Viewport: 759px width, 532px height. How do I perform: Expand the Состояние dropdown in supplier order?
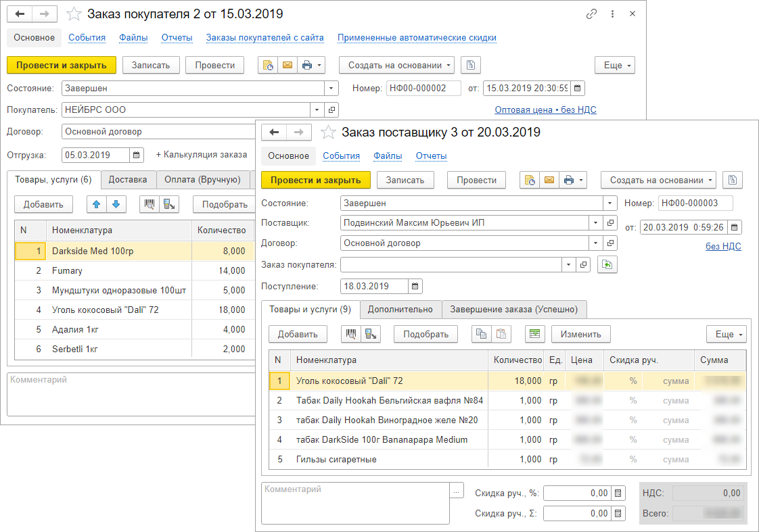coord(610,203)
